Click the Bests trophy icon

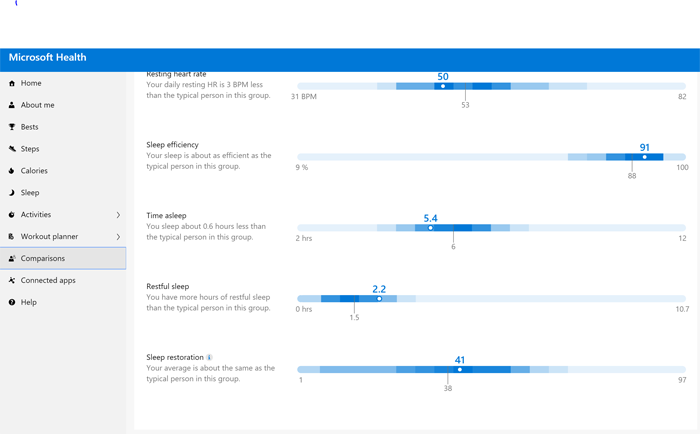(x=12, y=127)
